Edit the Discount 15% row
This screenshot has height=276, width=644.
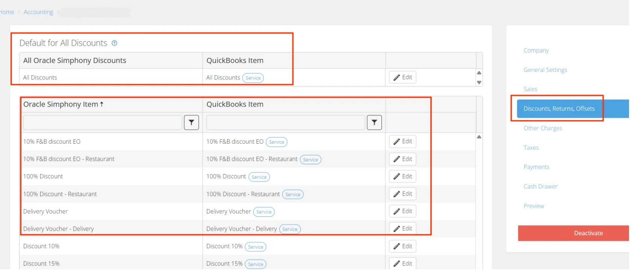403,264
